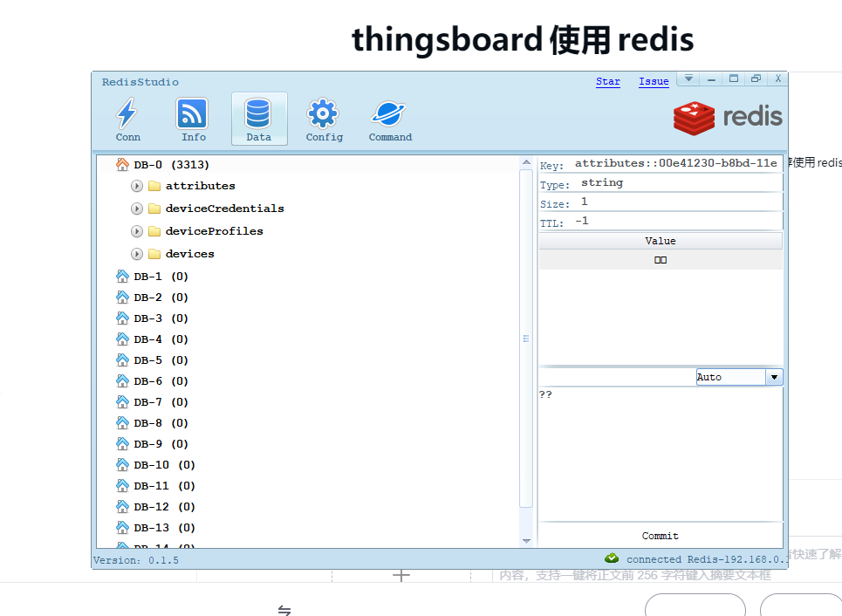Click the tree view vertical scrollbar

(x=526, y=339)
